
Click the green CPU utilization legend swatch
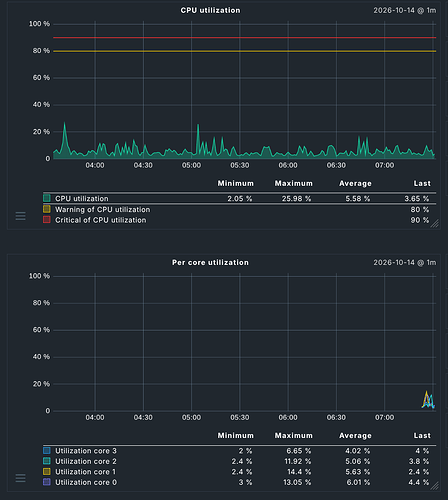tap(47, 198)
